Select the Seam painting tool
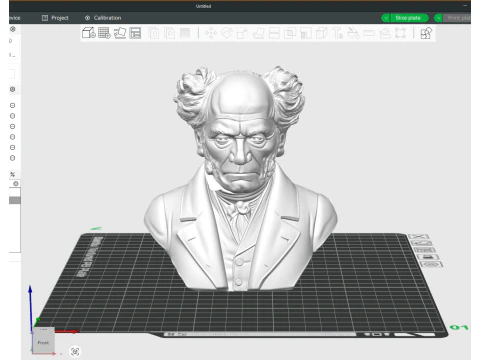480x360 pixels. point(322,33)
